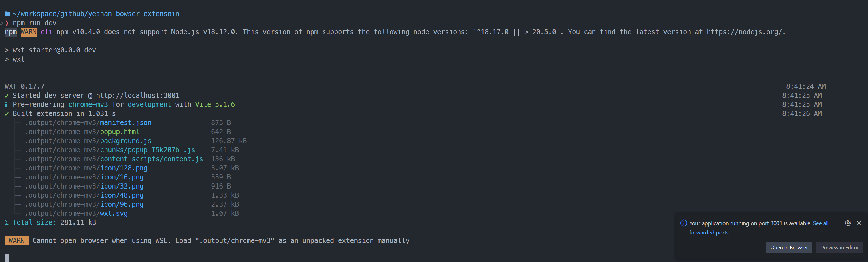Click the blue info icon beside Pre-rendering line

pyautogui.click(x=6, y=105)
